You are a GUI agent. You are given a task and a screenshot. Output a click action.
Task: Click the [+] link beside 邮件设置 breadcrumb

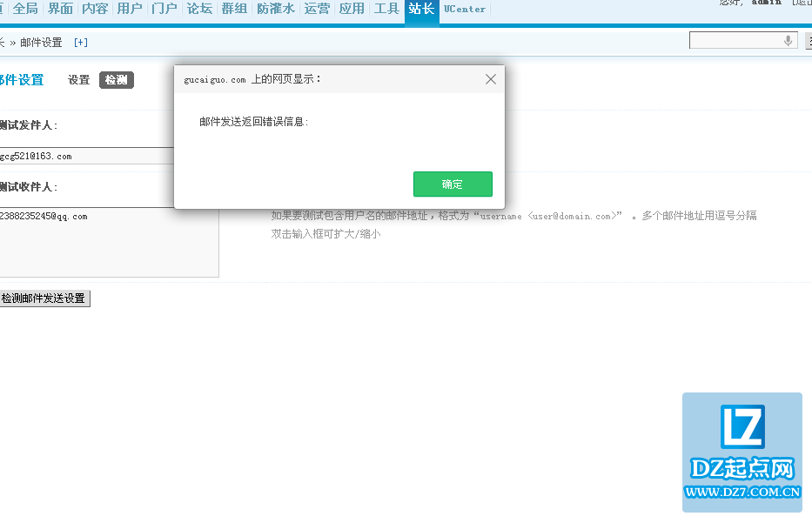click(x=81, y=43)
